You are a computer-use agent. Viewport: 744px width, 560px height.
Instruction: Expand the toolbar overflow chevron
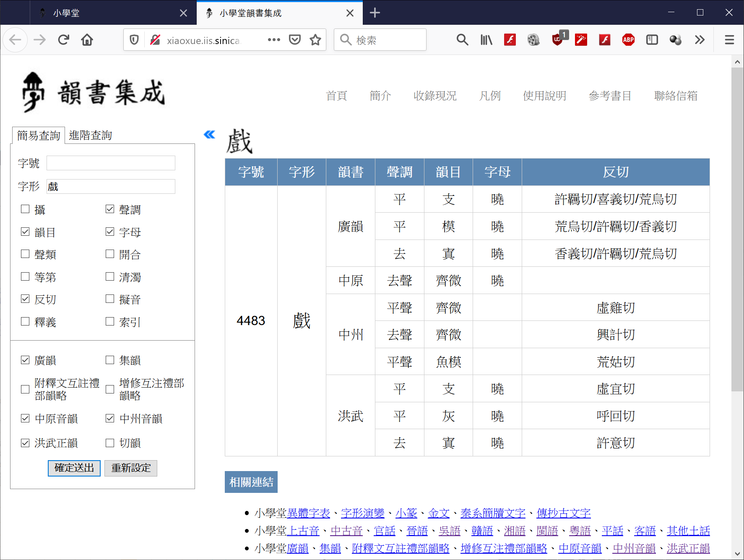point(699,40)
